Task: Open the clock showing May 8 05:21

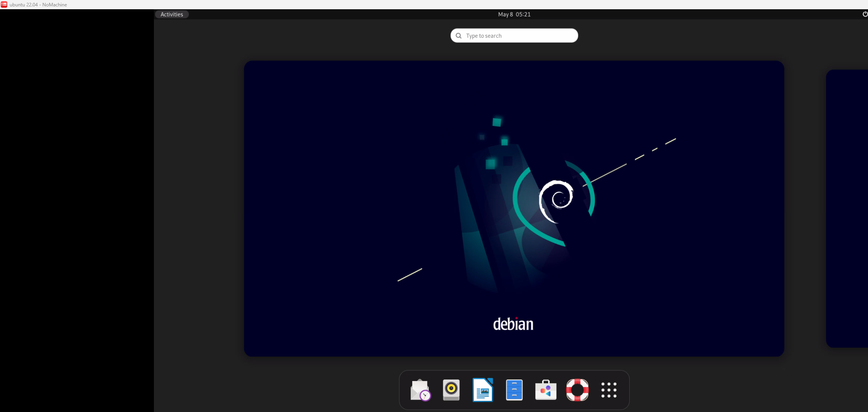Action: [x=514, y=14]
